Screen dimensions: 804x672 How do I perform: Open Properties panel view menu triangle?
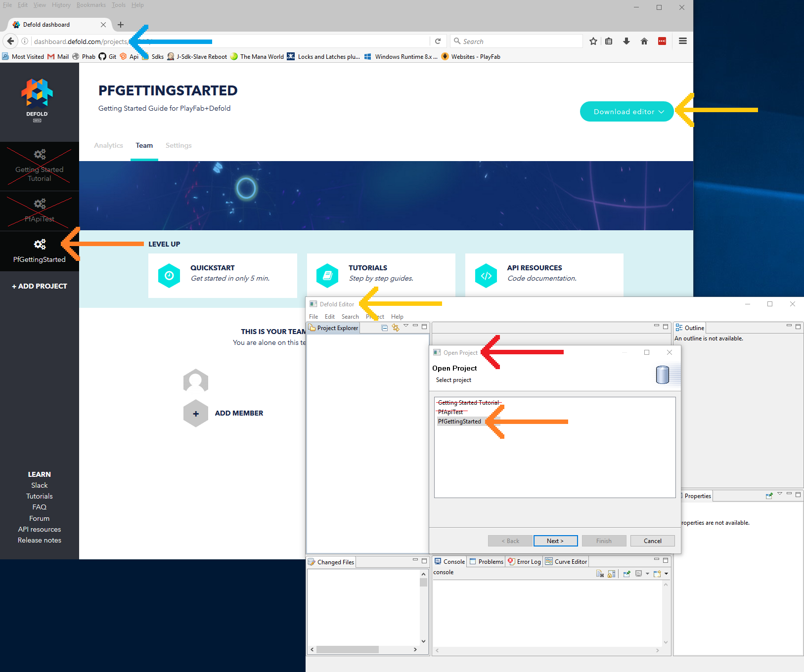[780, 494]
